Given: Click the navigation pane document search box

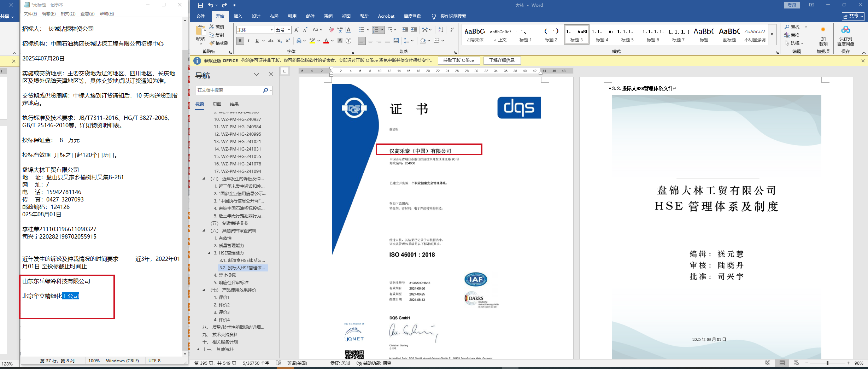Looking at the screenshot, I should tap(229, 90).
